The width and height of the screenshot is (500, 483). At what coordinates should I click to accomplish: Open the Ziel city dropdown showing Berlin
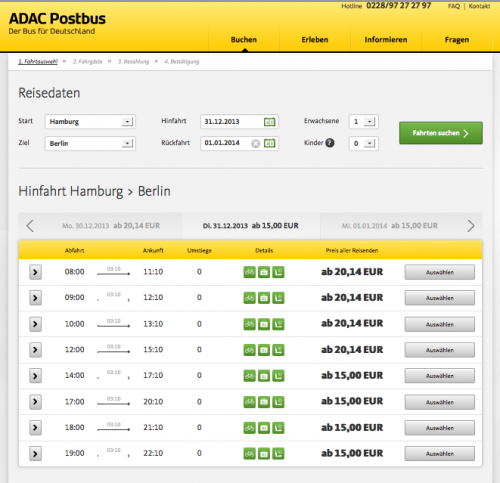[90, 143]
